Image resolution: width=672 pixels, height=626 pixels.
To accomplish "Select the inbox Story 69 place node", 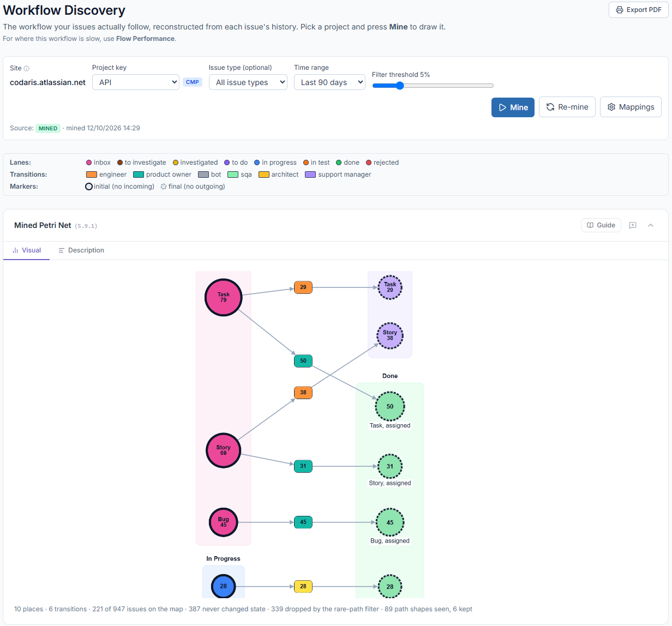I will click(224, 450).
